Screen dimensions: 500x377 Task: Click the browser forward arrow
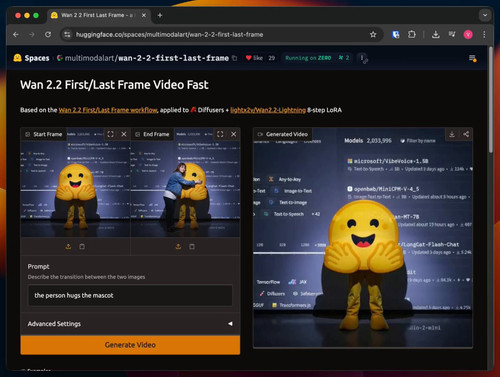pos(32,34)
